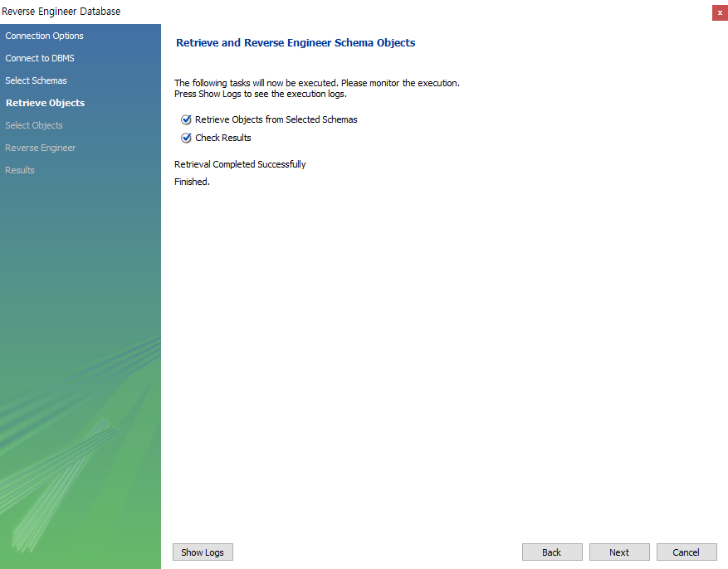Click the 'Check Results' task label
Viewport: 728px width, 569px height.
(223, 138)
